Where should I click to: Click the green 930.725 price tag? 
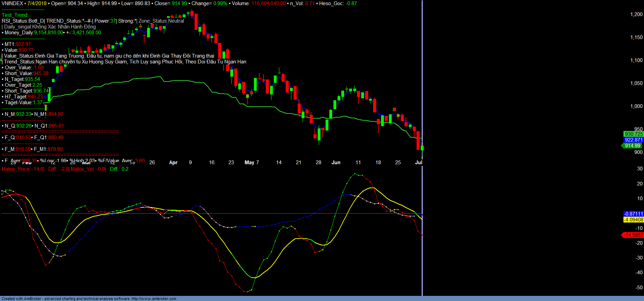pyautogui.click(x=633, y=134)
